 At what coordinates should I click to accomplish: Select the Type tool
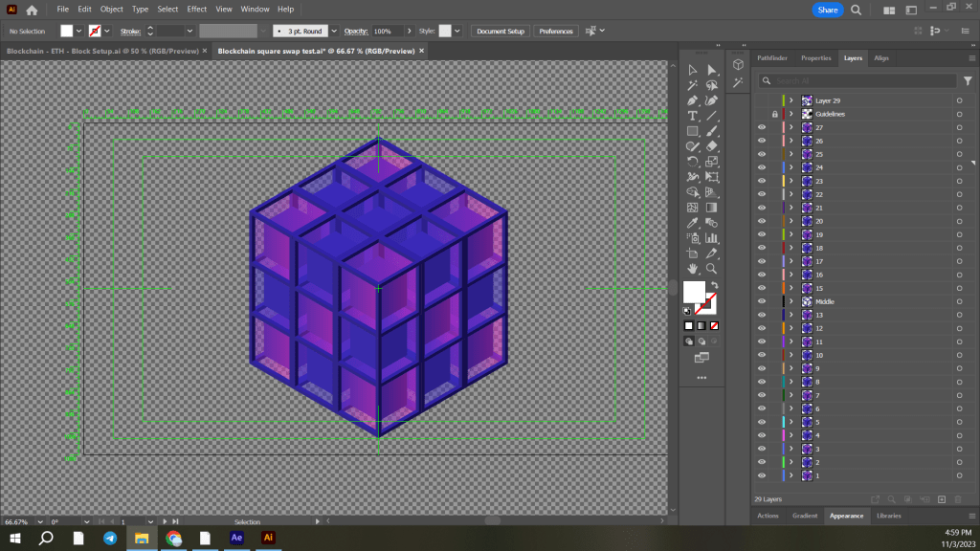693,116
